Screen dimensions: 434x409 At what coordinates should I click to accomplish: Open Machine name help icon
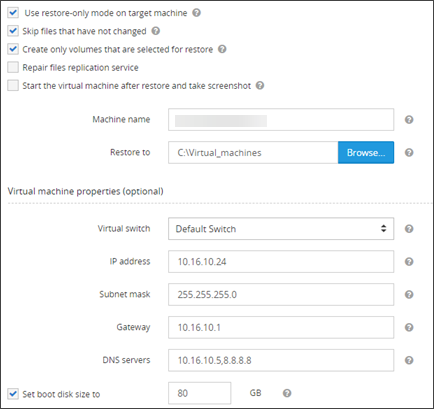pos(409,120)
